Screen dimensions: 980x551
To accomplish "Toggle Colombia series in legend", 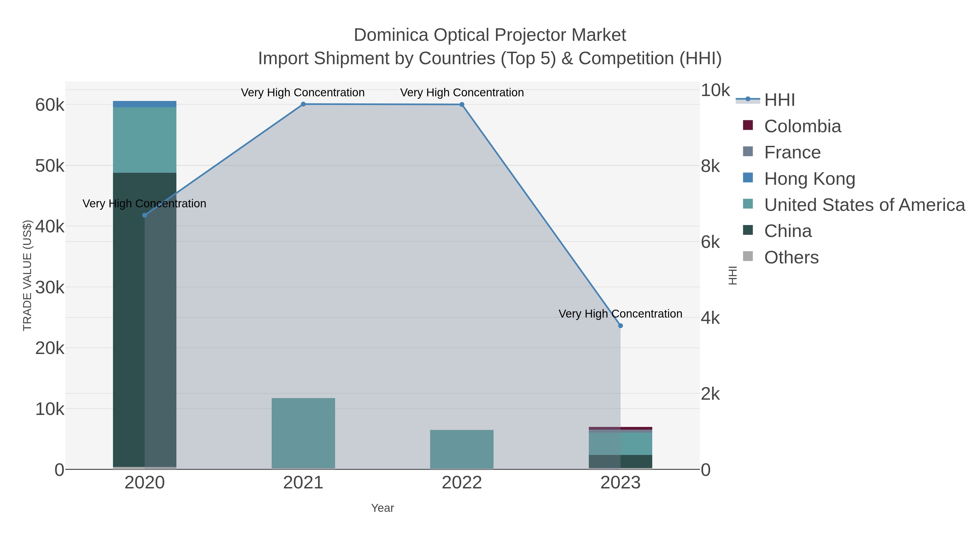I will 792,126.
